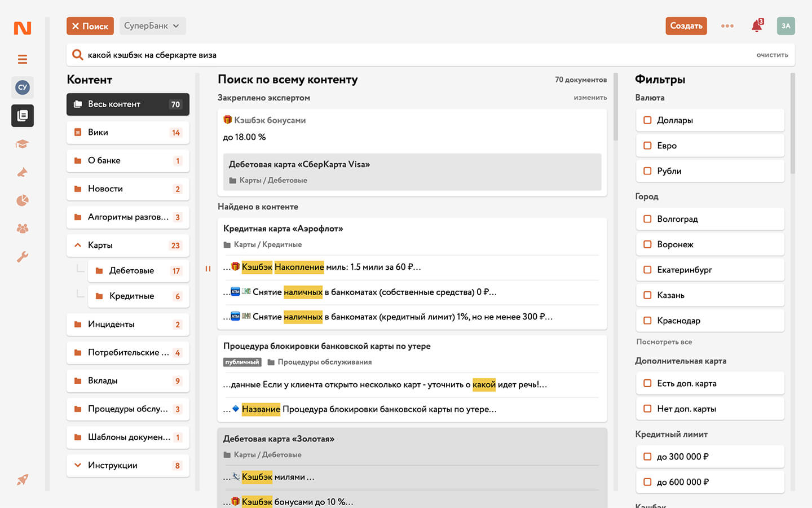Image resolution: width=812 pixels, height=508 pixels.
Task: Open Дебетовая карта «СберКарта Visa» result
Action: [412, 172]
